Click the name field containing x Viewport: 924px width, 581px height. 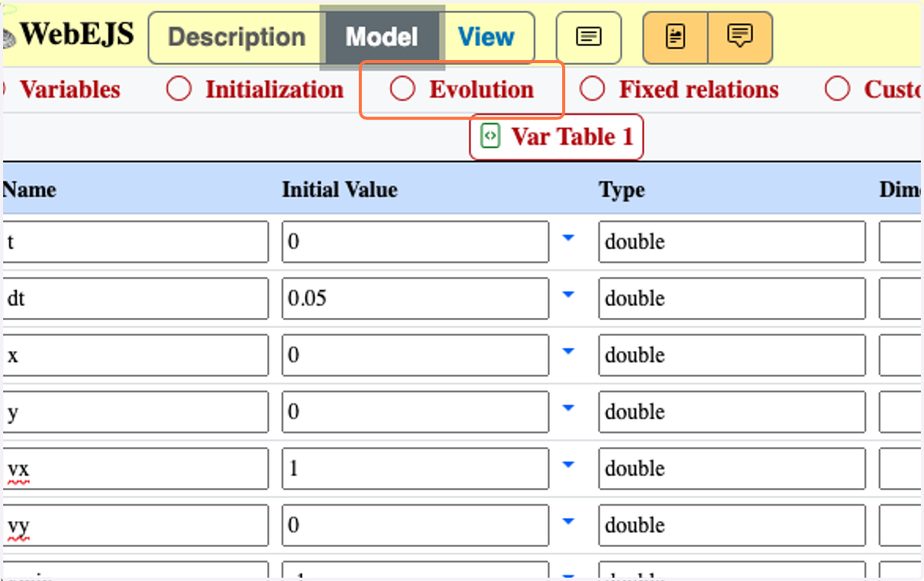click(136, 355)
